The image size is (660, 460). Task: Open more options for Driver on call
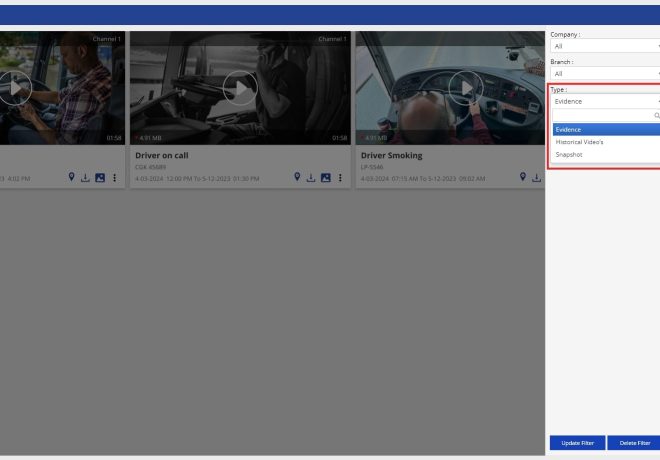pos(340,178)
